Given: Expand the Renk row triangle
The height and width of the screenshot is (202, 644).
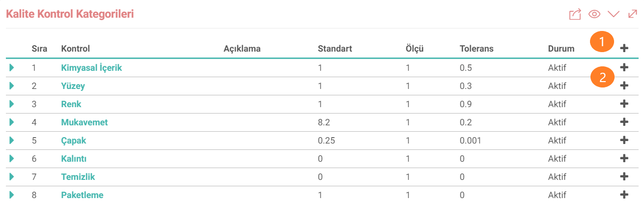Looking at the screenshot, I should (12, 104).
